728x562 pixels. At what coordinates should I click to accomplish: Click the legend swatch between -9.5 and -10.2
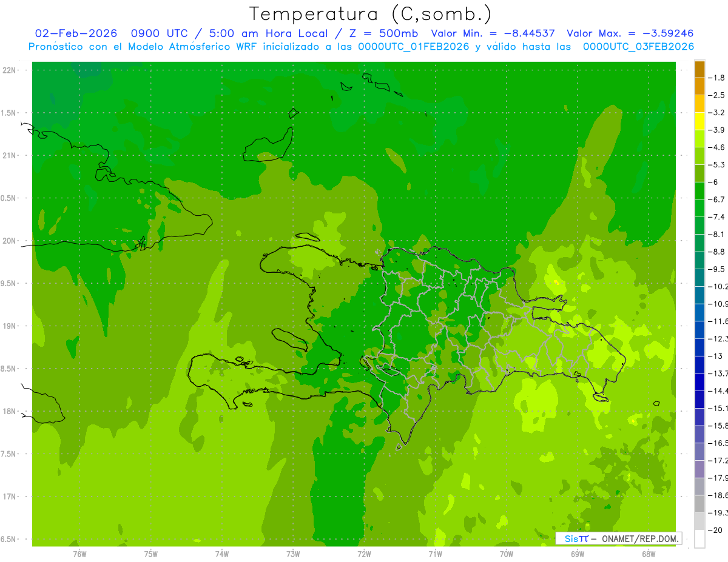point(699,278)
